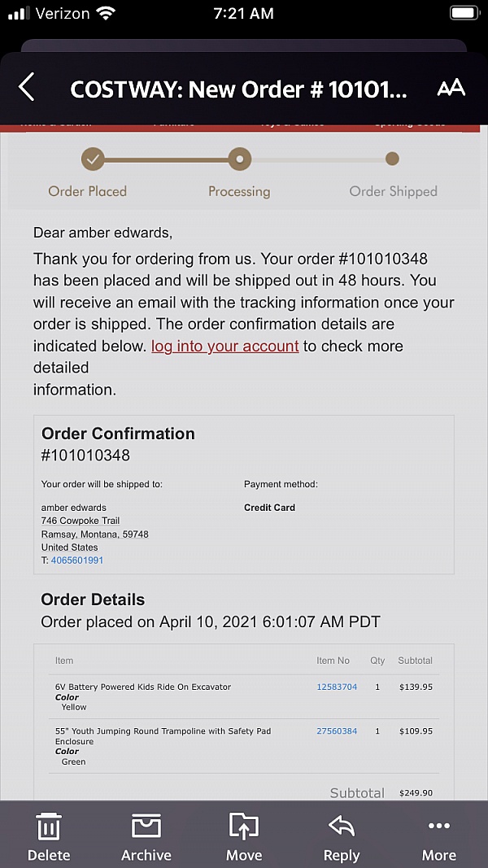Tap the 6V Battery Powered Excavator item
The width and height of the screenshot is (488, 868).
(143, 687)
